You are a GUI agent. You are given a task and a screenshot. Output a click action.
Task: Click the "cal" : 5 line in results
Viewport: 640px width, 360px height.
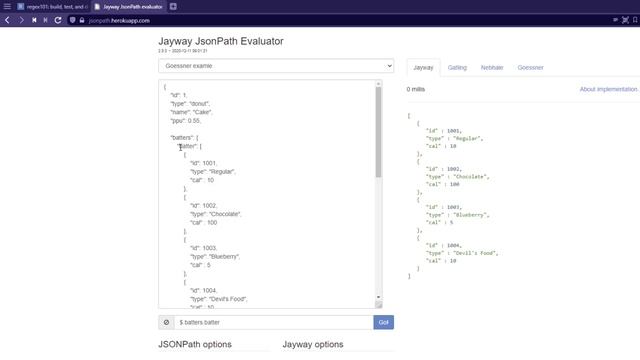click(440, 222)
